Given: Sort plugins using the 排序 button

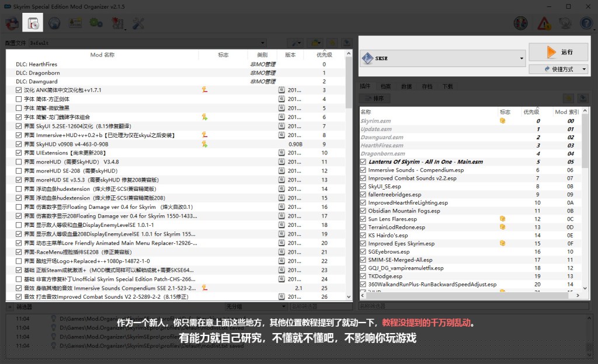Looking at the screenshot, I should coord(374,98).
